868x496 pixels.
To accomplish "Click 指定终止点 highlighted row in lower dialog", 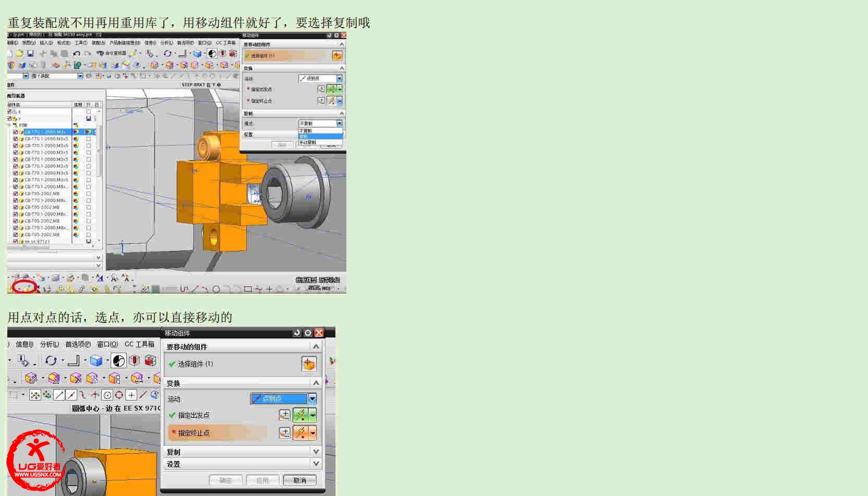I will coord(217,433).
